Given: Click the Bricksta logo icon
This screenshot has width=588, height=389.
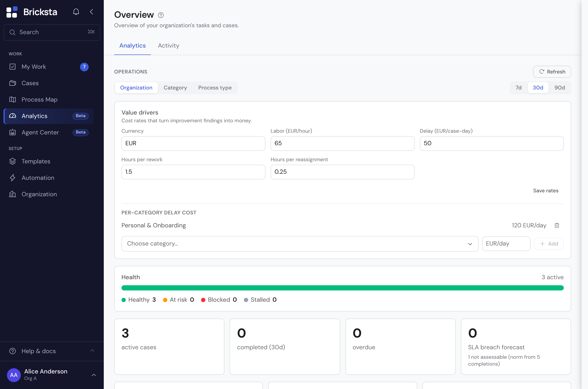Looking at the screenshot, I should [12, 12].
